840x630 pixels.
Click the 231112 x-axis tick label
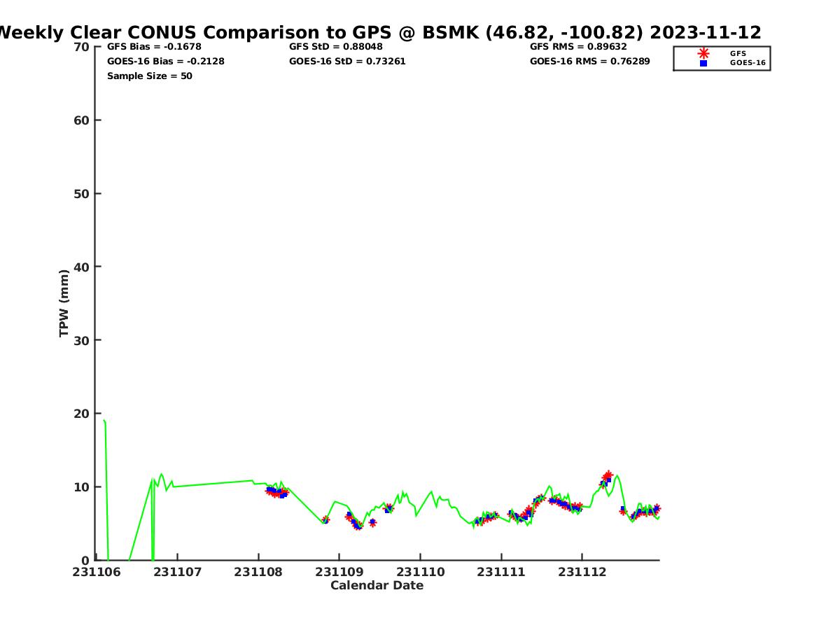(582, 573)
